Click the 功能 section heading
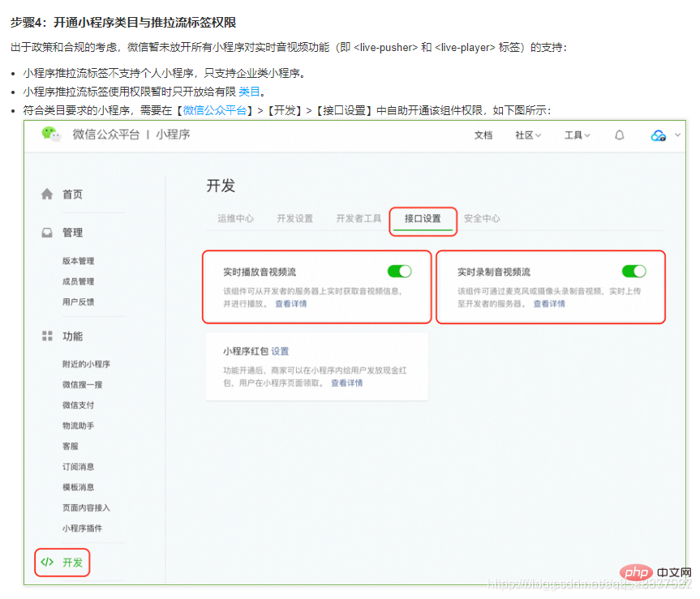700x599 pixels. point(72,336)
